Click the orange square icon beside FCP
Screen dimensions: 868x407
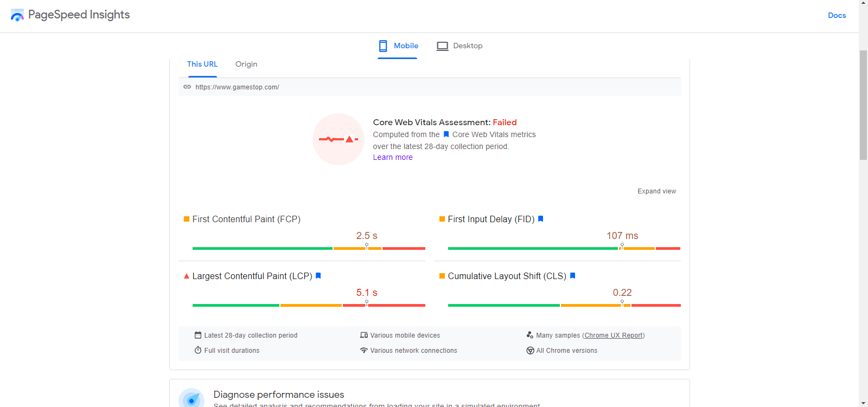pyautogui.click(x=187, y=219)
